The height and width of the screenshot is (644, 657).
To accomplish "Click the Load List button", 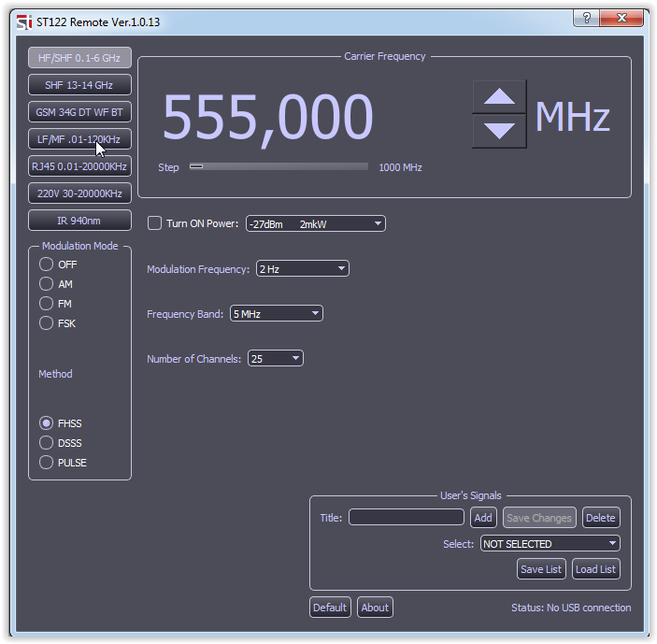I will (596, 569).
